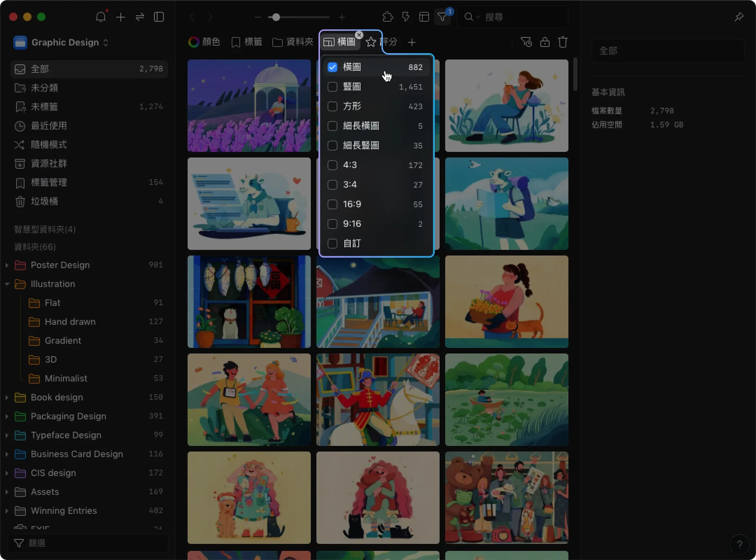Image resolution: width=756 pixels, height=560 pixels.
Task: Click the lock filter icon
Action: pos(545,42)
